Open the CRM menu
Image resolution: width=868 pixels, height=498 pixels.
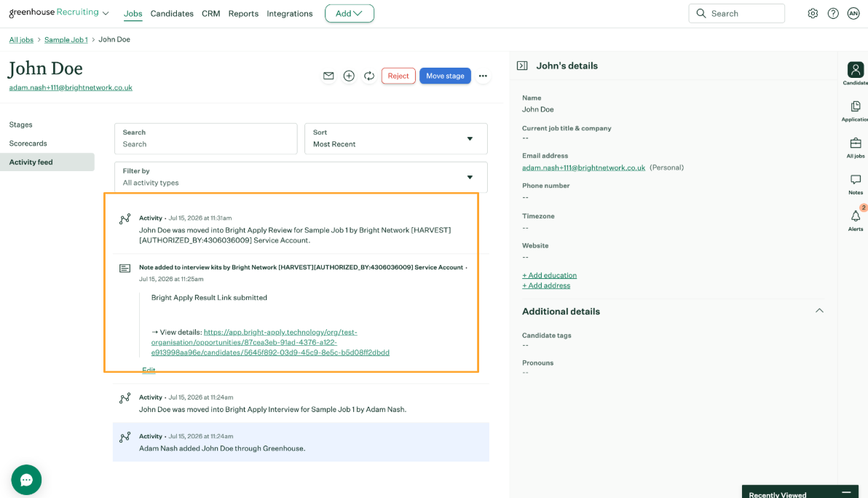click(211, 13)
